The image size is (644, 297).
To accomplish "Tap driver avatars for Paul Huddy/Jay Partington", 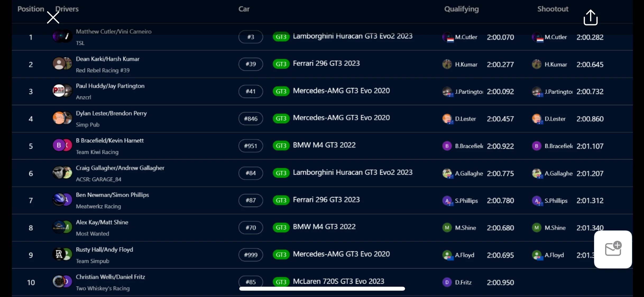I will (x=62, y=91).
